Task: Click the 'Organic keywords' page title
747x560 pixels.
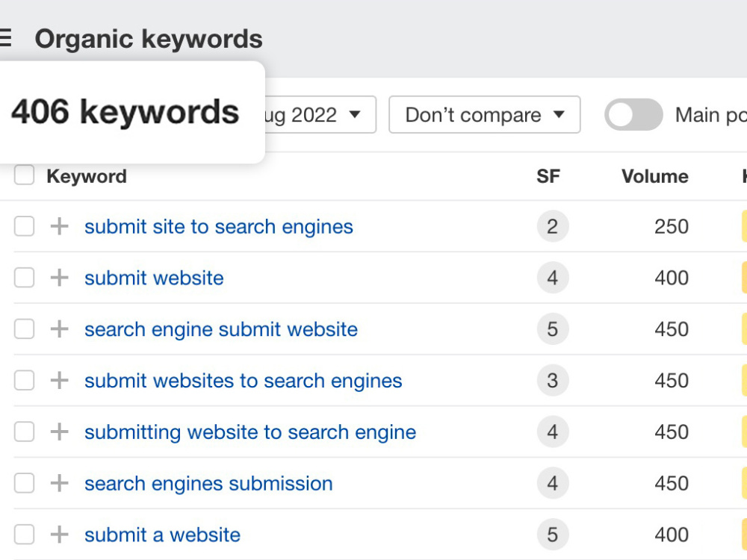Action: coord(149,39)
